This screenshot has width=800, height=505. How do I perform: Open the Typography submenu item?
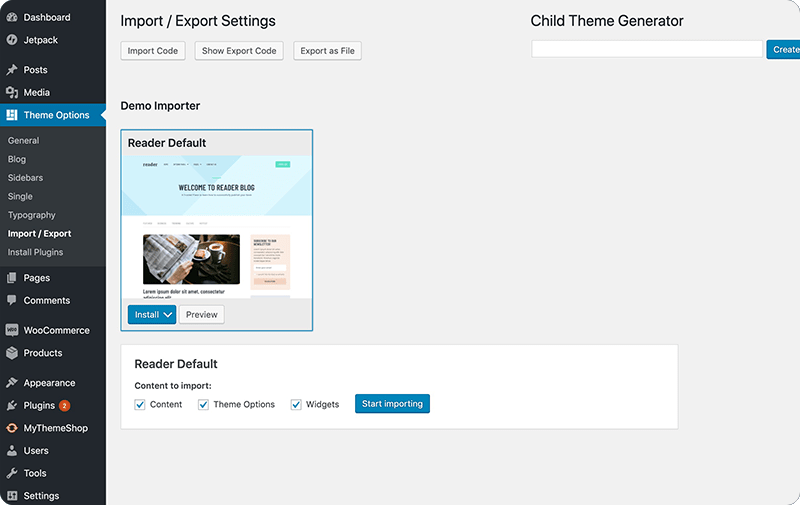(32, 215)
